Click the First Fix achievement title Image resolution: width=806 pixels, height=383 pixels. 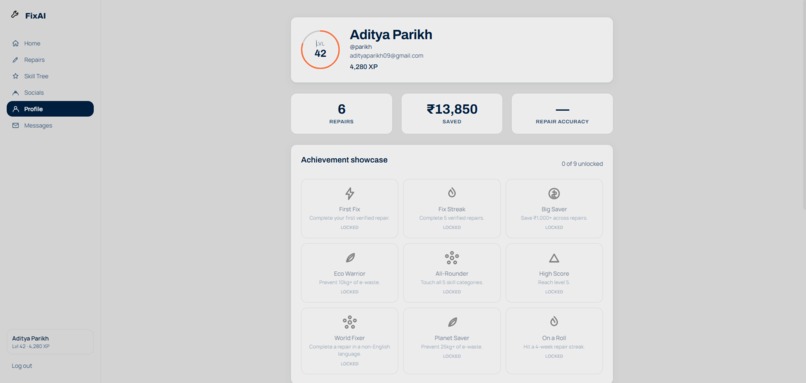349,210
